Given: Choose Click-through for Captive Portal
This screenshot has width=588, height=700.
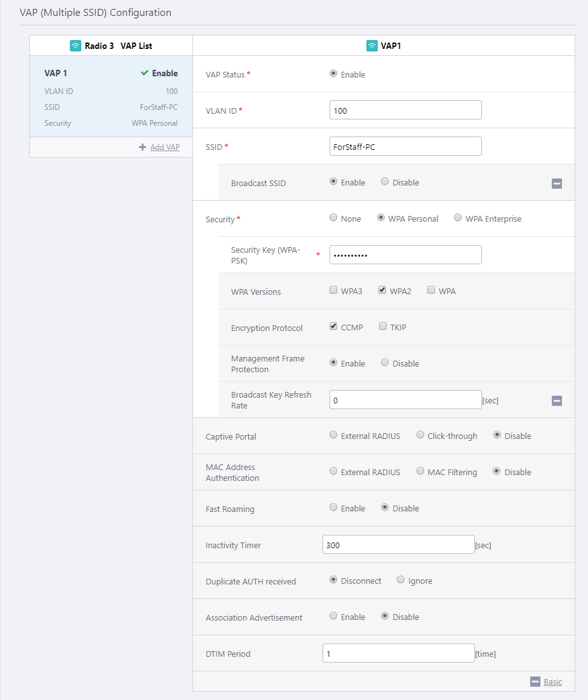Looking at the screenshot, I should [x=420, y=435].
